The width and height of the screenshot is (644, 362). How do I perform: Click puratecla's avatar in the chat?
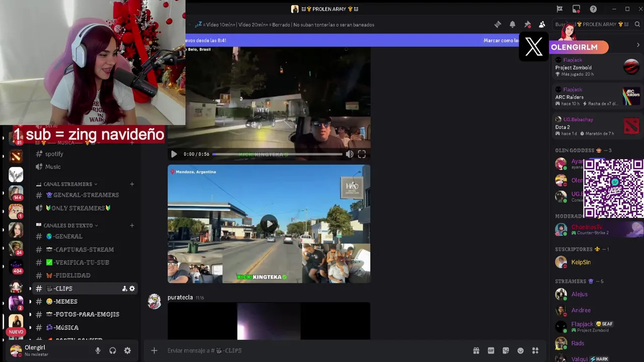tap(154, 301)
